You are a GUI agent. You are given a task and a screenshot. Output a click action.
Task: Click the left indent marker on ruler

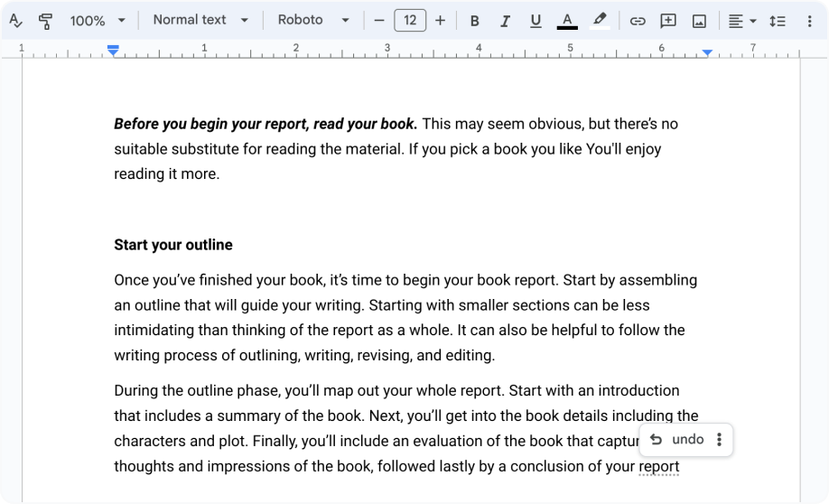[113, 51]
